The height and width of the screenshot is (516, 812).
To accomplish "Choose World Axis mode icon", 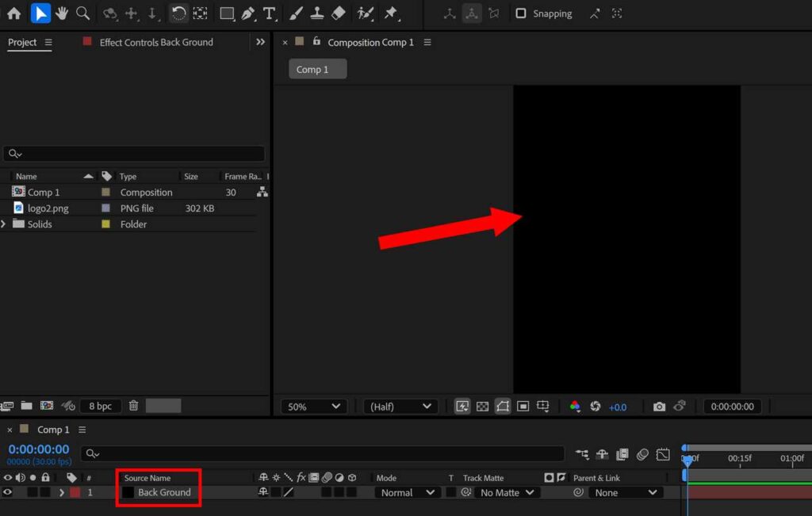I will [x=471, y=13].
